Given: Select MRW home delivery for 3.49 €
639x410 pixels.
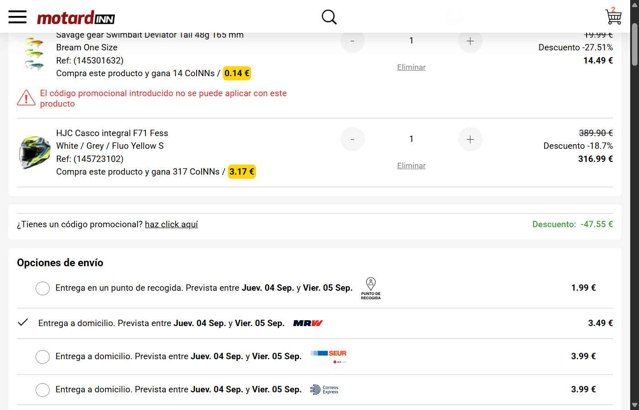Looking at the screenshot, I should [x=23, y=323].
